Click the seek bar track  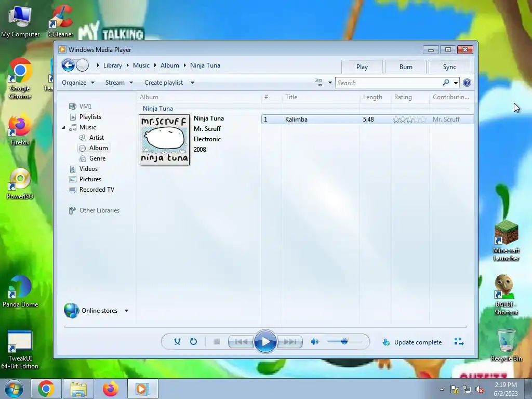(x=265, y=326)
